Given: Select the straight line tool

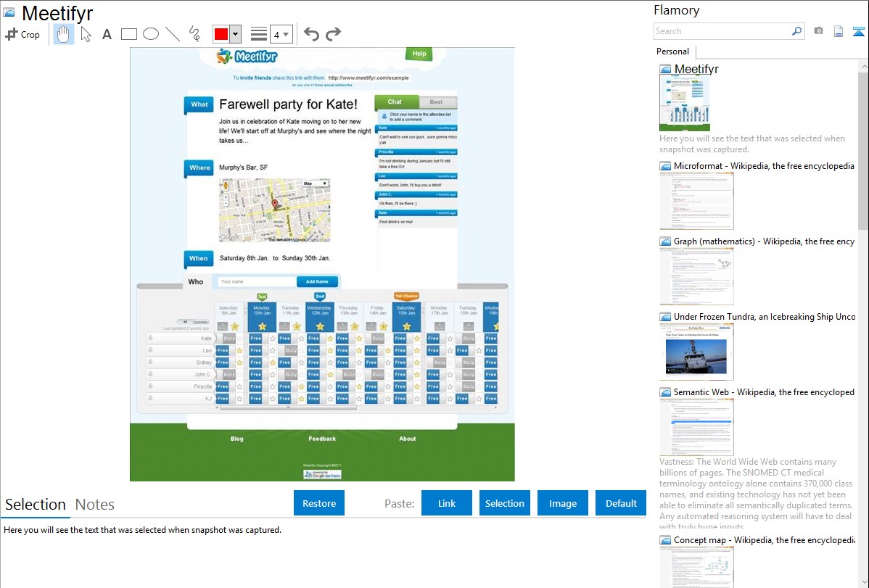Looking at the screenshot, I should pyautogui.click(x=173, y=34).
